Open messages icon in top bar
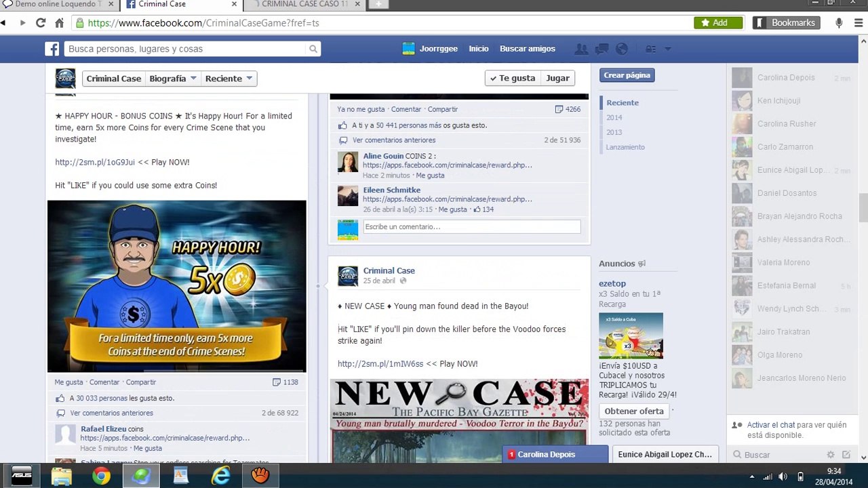 [x=601, y=49]
